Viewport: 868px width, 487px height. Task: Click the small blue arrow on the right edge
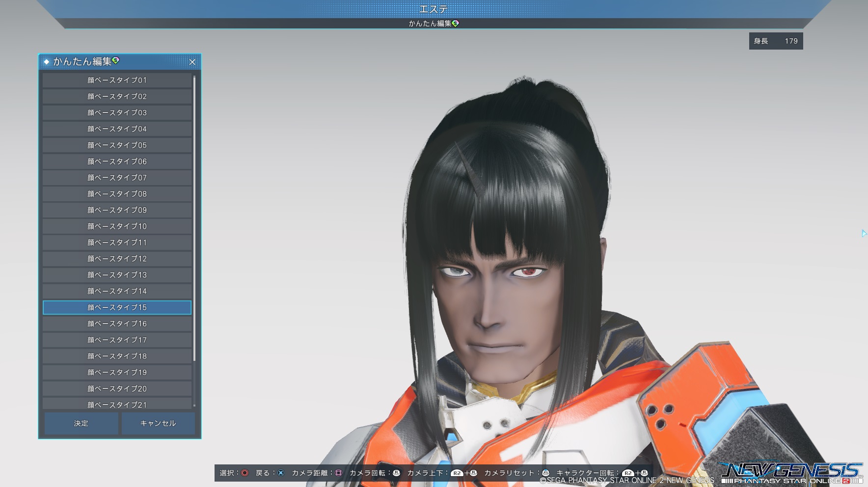coord(864,233)
